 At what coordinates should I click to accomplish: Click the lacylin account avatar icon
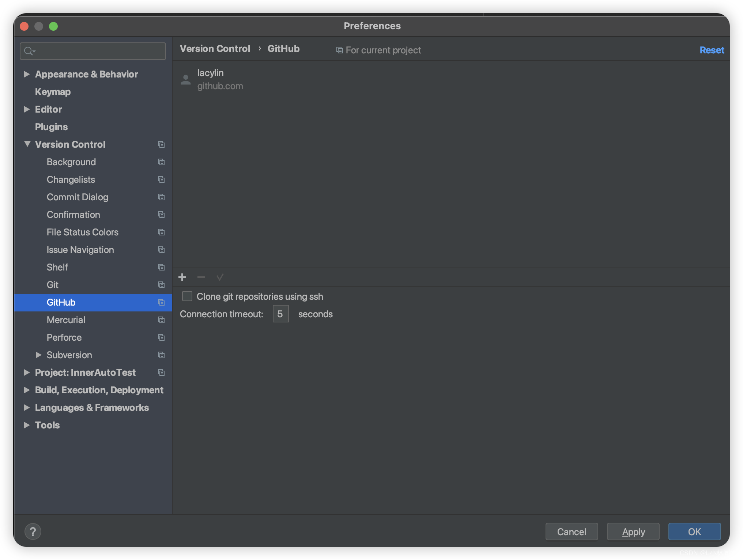186,79
